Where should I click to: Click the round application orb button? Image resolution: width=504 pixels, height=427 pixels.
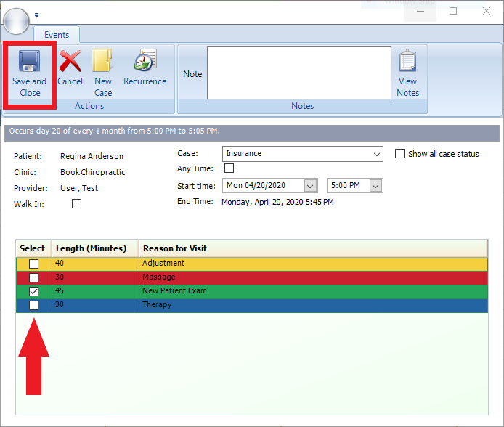(17, 20)
